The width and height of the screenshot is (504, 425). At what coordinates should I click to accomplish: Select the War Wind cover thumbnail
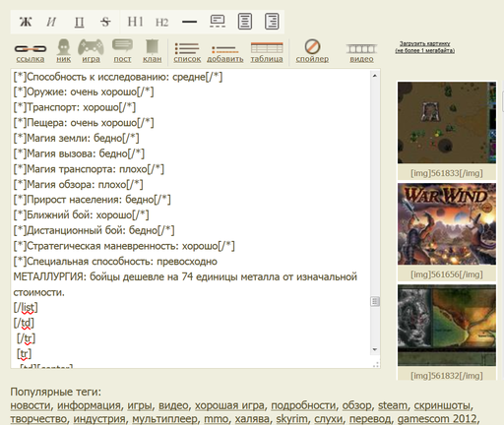447,224
